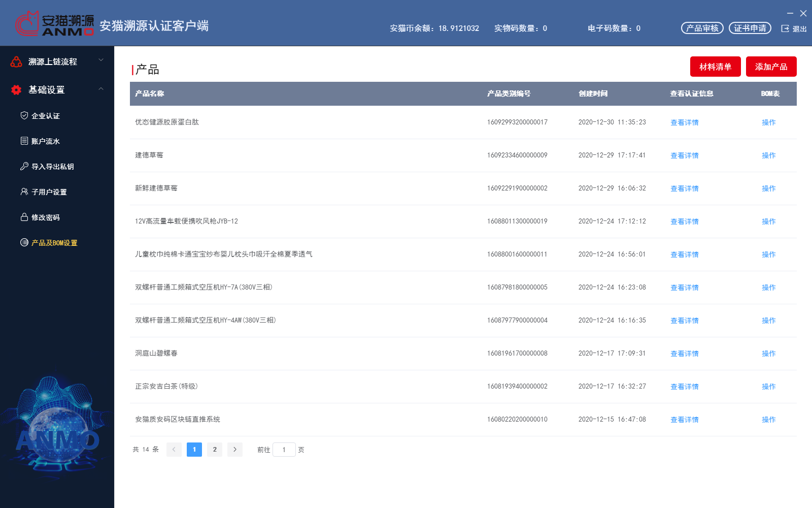
Task: Click the BOM表 column header
Action: pyautogui.click(x=770, y=93)
